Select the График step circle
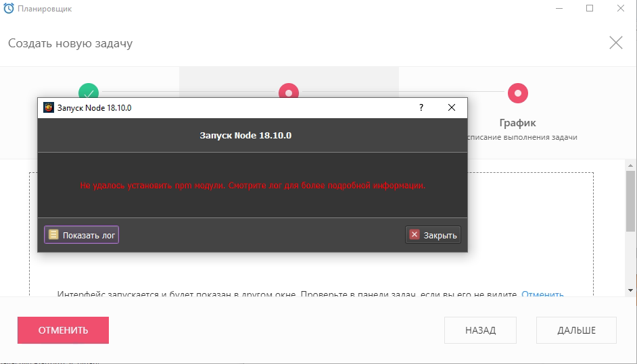 point(517,93)
